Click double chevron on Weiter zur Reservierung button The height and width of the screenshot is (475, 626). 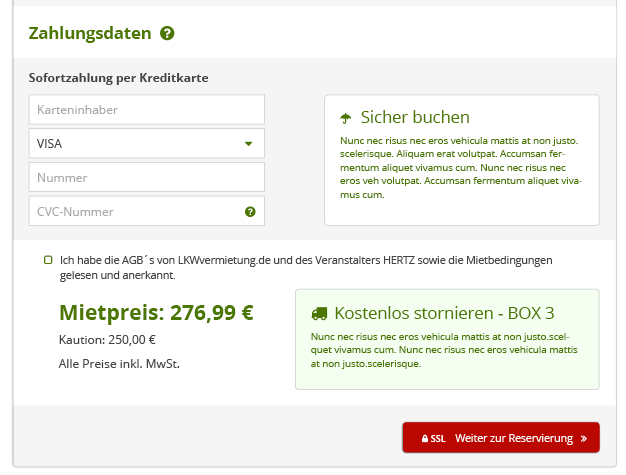click(x=583, y=438)
